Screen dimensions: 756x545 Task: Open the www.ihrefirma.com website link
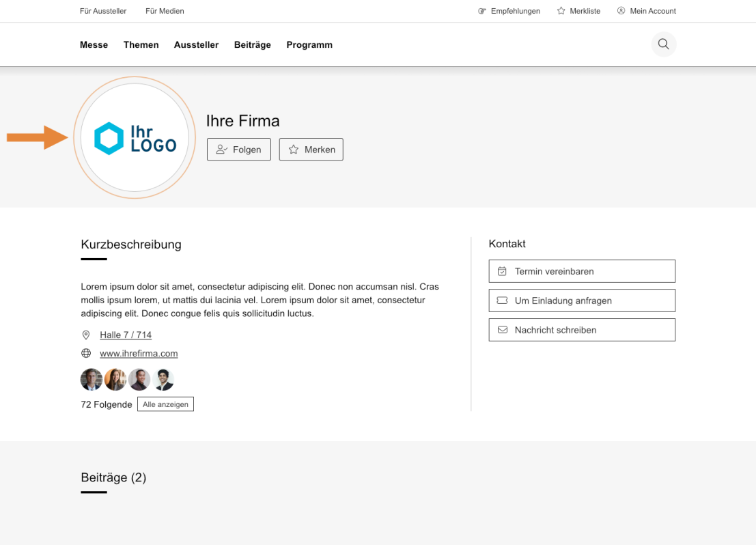(x=139, y=353)
